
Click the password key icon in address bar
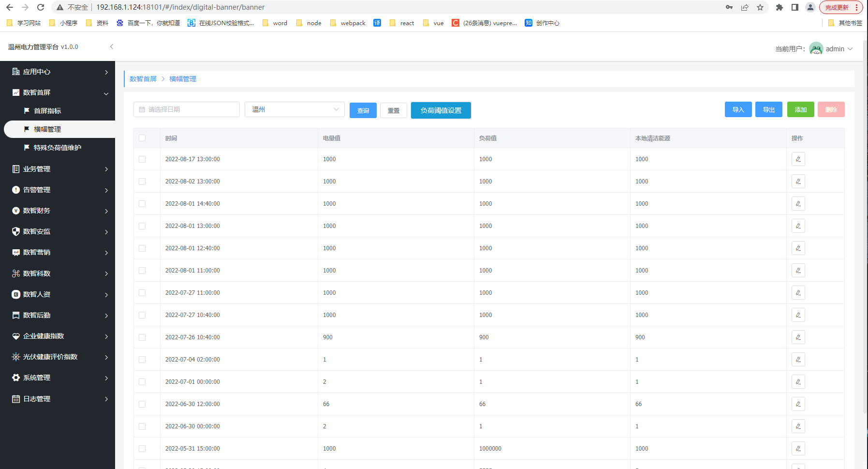click(729, 7)
